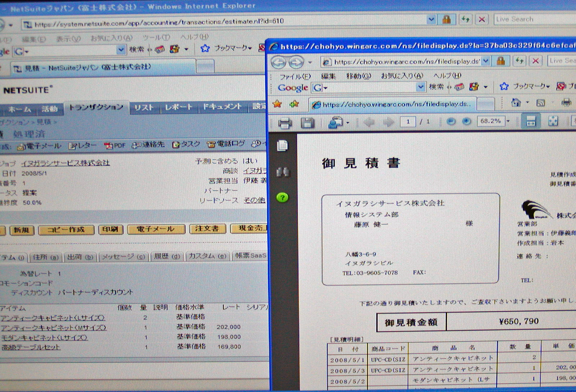Open address dropdown in NetSuite browser window
The image size is (576, 392).
[431, 19]
